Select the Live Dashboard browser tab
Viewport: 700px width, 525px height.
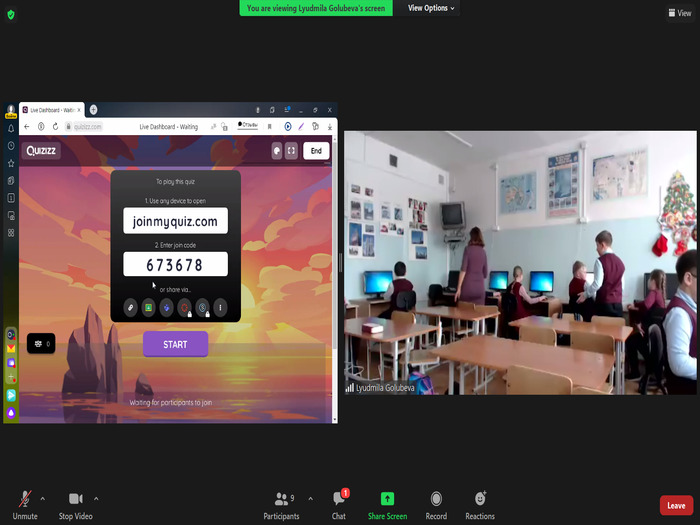coord(52,110)
